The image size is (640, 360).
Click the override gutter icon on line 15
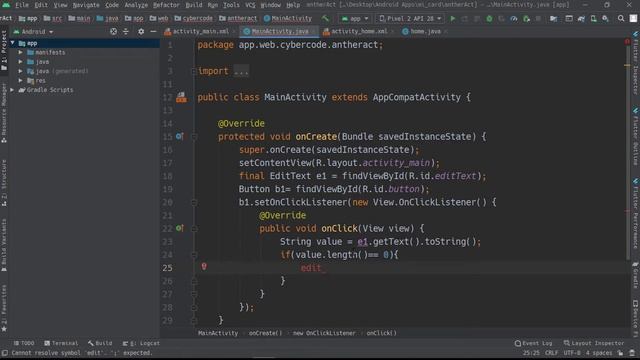point(180,136)
